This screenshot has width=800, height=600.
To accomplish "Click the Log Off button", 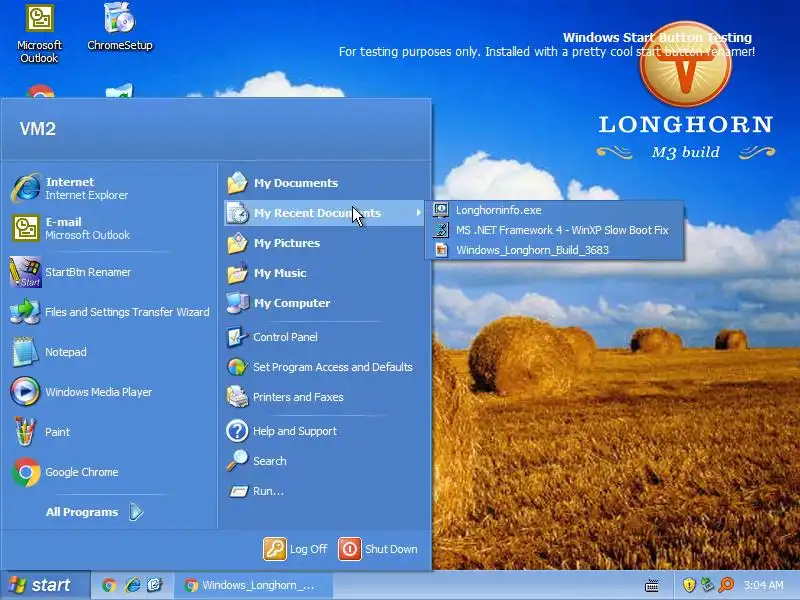I will point(295,549).
